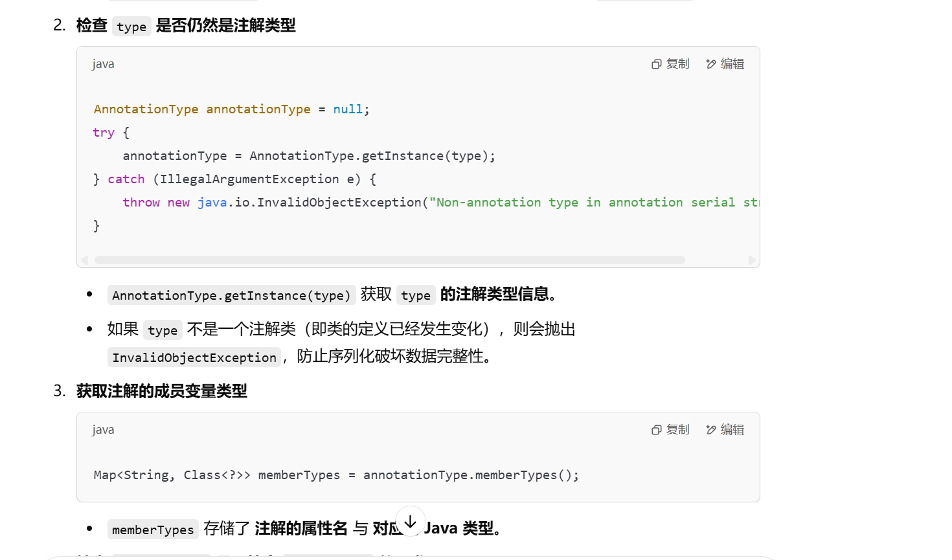Click the inline type code in heading 2

click(x=131, y=27)
